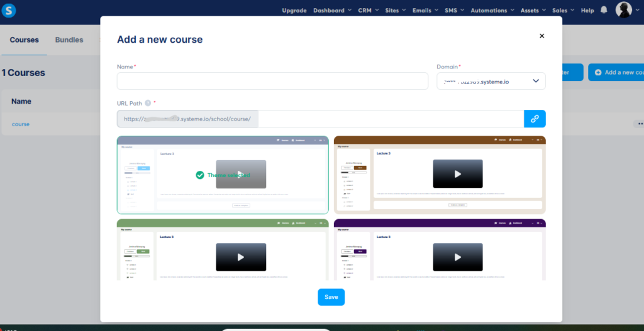Switch to the Bundles tab
Image resolution: width=644 pixels, height=331 pixels.
(69, 40)
